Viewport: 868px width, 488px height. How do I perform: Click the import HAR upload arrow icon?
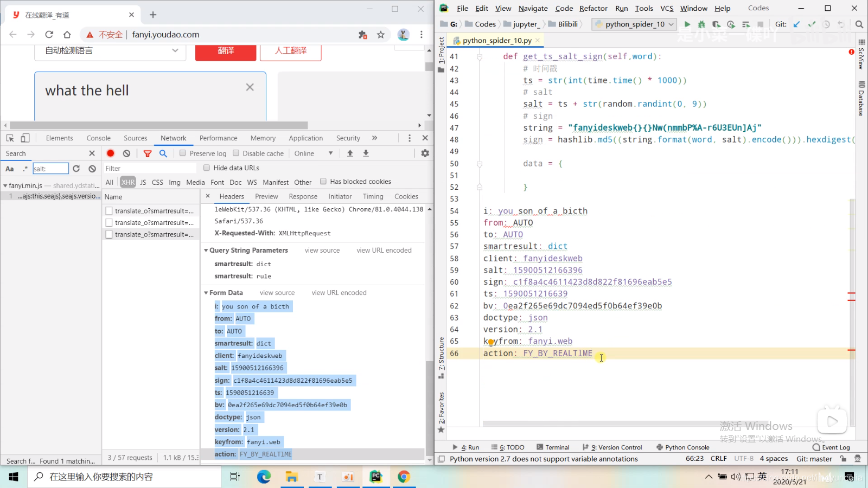click(350, 153)
